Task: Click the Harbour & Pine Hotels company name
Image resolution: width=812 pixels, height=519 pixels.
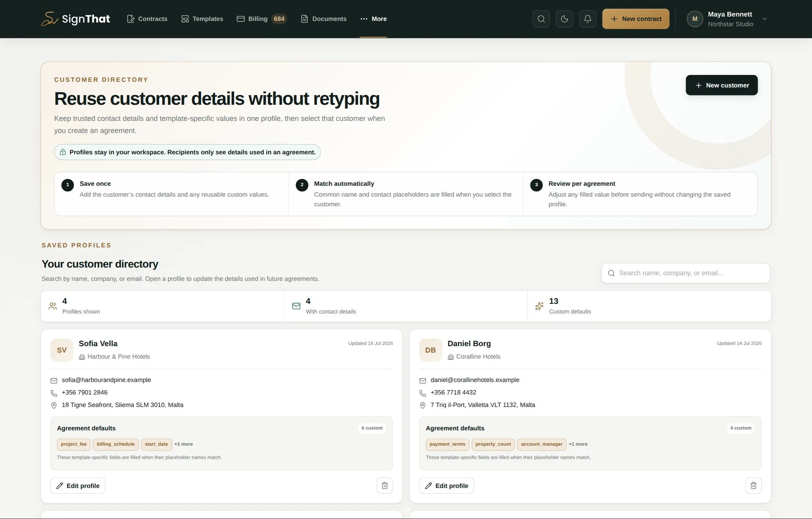Action: coord(118,357)
